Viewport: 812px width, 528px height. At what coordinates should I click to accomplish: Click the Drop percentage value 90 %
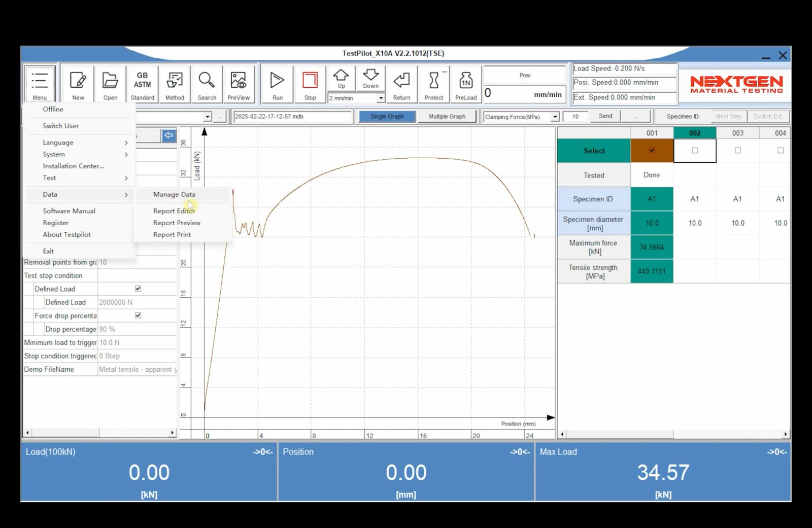coord(137,329)
